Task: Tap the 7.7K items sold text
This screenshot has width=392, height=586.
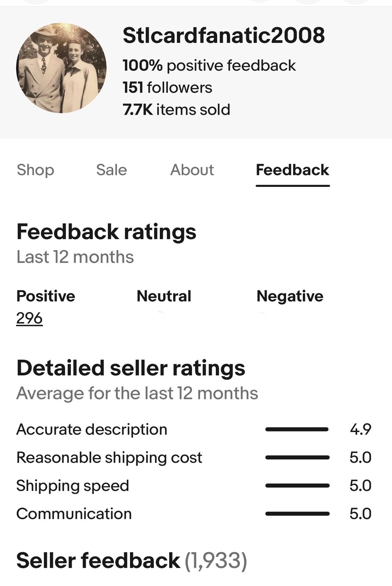Action: pos(176,110)
